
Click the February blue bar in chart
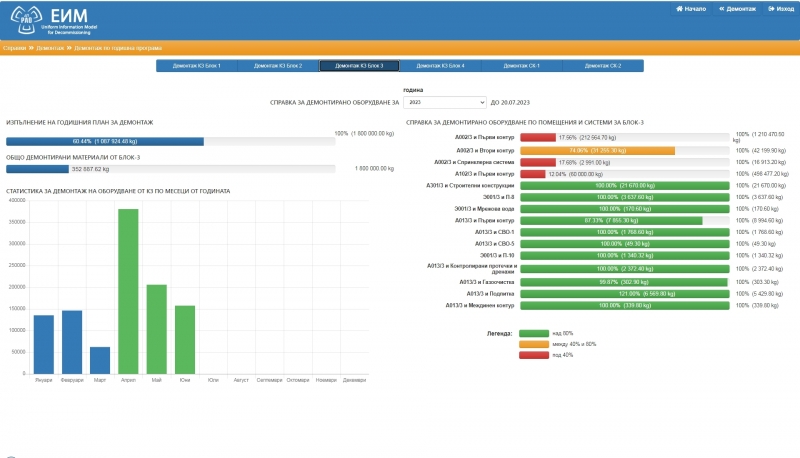point(72,342)
